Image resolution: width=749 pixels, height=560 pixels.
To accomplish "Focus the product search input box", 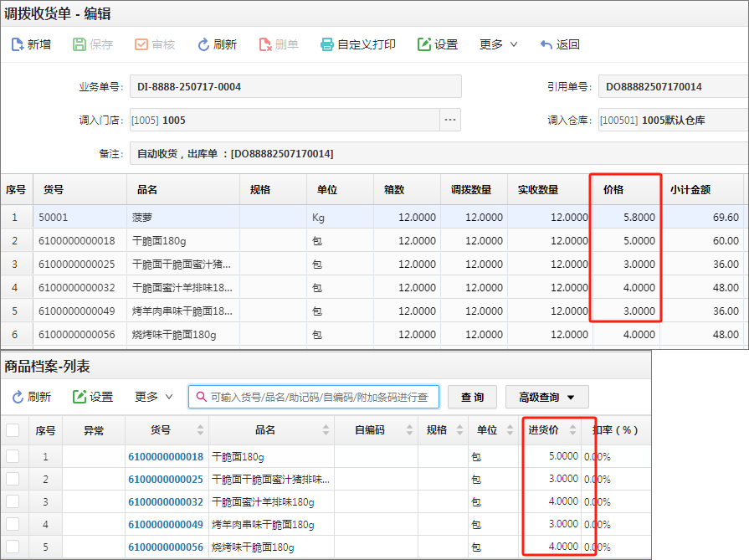I will pyautogui.click(x=314, y=397).
